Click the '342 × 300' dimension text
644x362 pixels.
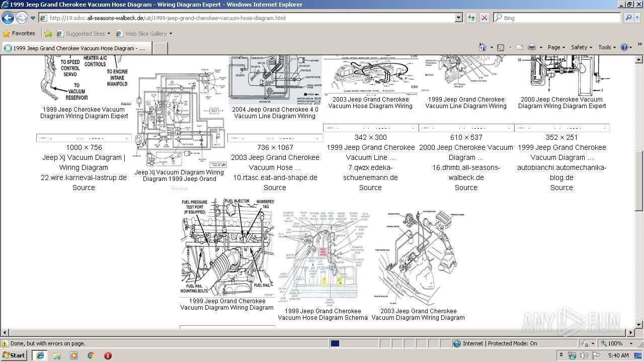tap(371, 137)
